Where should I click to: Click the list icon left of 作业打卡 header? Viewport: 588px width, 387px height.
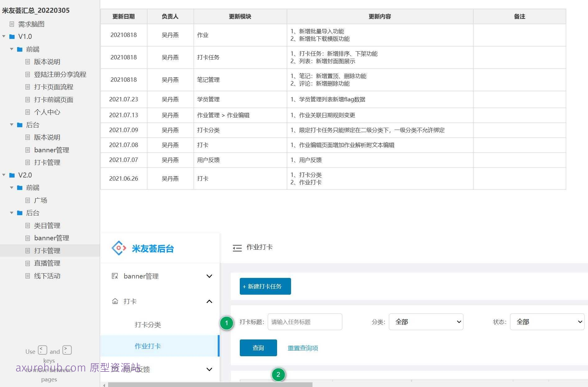pyautogui.click(x=237, y=247)
